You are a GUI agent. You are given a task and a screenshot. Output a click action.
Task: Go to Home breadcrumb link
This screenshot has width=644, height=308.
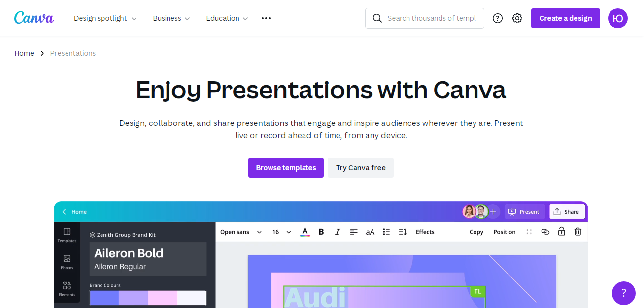tap(24, 53)
